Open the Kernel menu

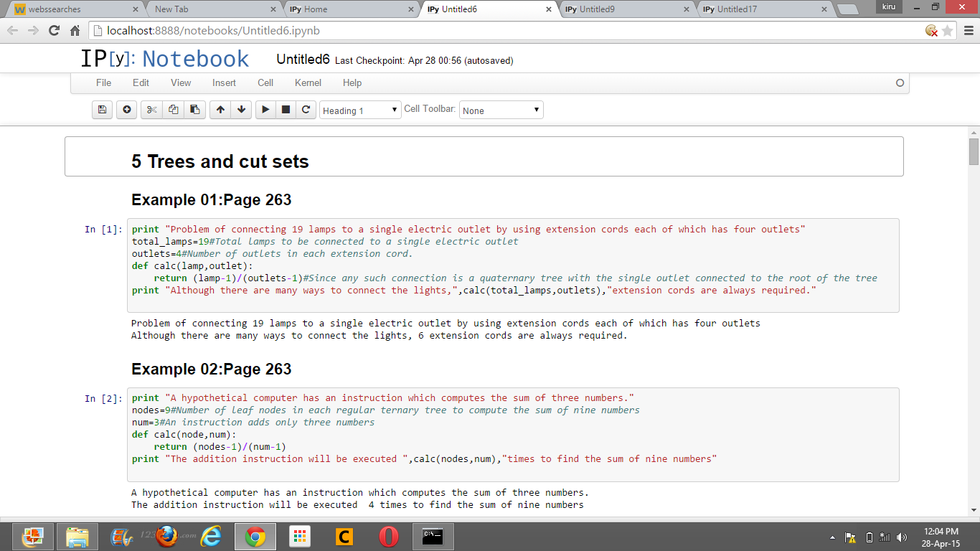[x=308, y=83]
